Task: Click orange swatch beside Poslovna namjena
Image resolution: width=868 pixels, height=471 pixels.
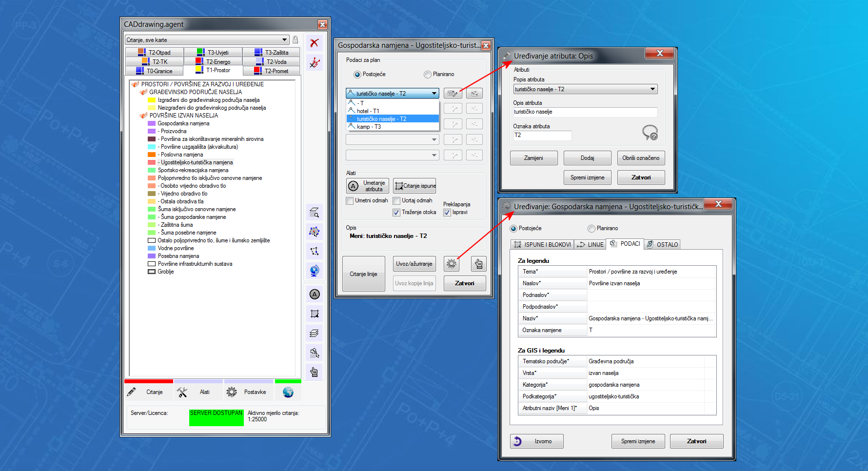Action: [x=152, y=155]
